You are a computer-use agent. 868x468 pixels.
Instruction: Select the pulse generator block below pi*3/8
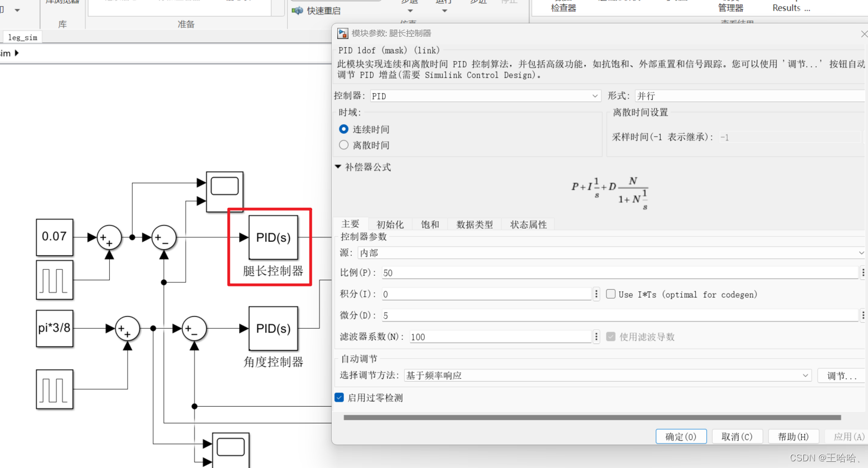55,389
